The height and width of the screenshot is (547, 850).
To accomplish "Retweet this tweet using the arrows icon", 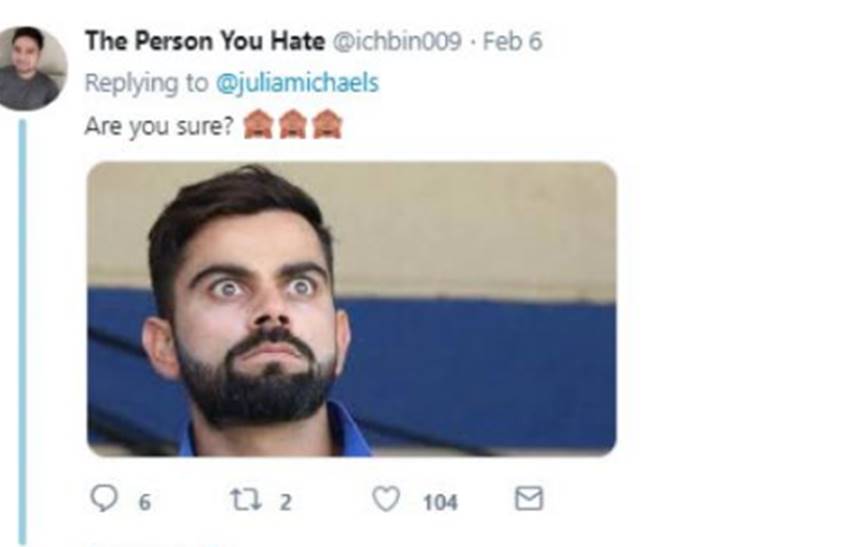I will (246, 499).
